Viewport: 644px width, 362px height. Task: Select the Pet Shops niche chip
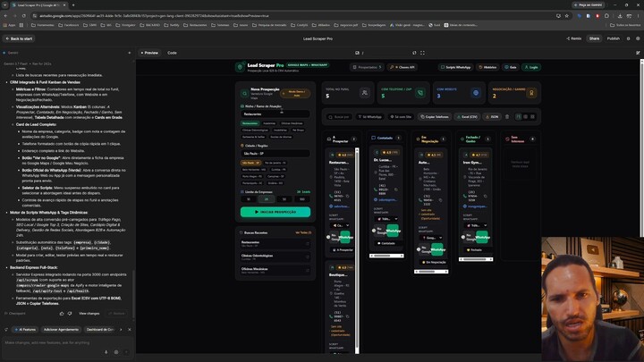click(298, 130)
